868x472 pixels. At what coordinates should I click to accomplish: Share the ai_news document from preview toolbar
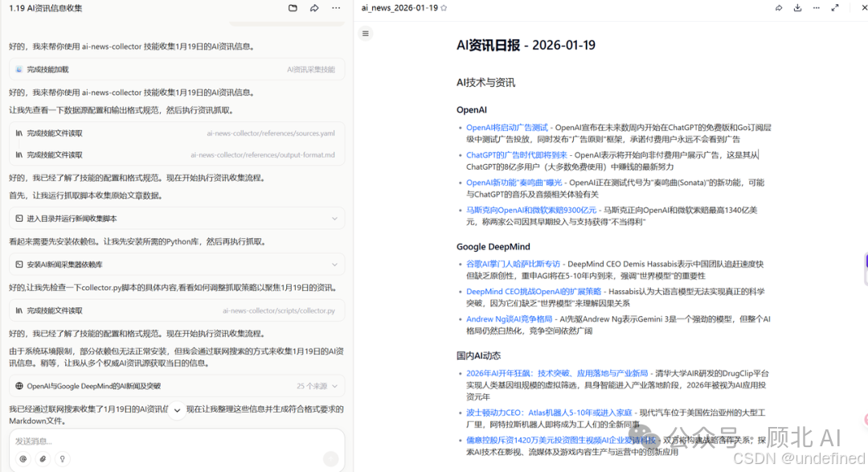[x=779, y=8]
